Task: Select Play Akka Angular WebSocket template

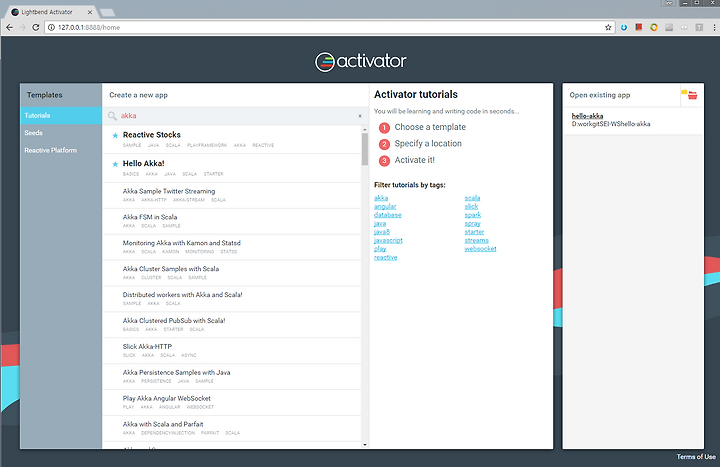Action: 231,403
